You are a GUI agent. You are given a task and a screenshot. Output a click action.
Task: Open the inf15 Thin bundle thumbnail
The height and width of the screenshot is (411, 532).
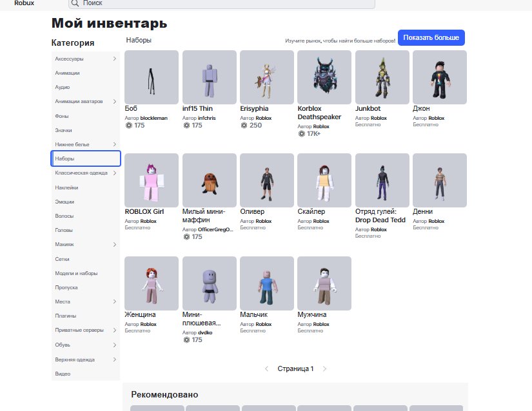coord(210,77)
